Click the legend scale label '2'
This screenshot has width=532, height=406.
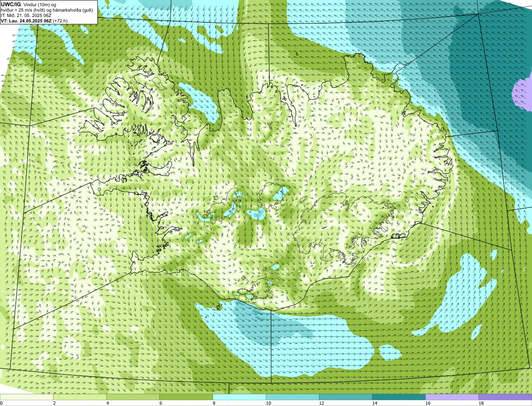pyautogui.click(x=54, y=403)
